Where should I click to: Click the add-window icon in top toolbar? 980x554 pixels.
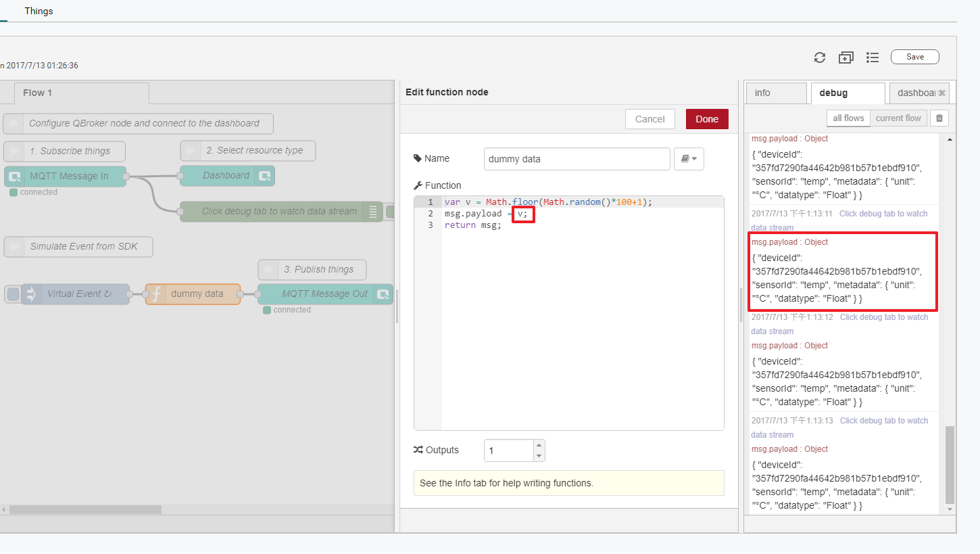[846, 57]
